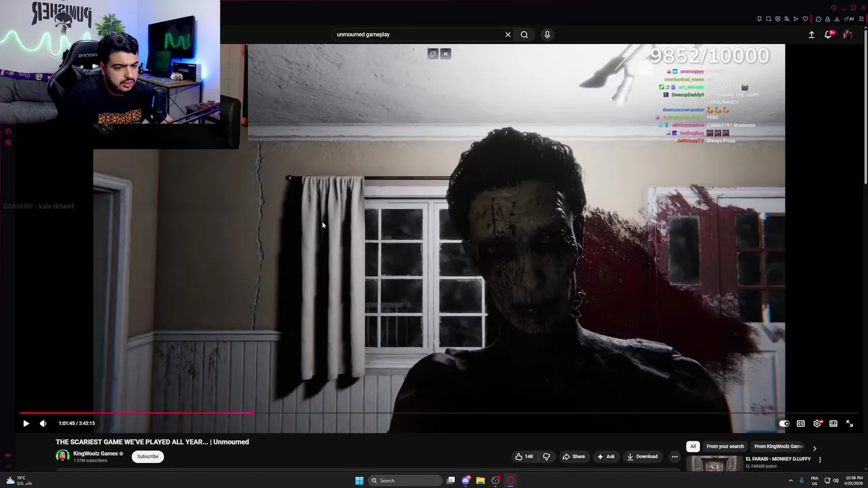Take a snapshot with Opera's snapshot icon

coord(768,19)
